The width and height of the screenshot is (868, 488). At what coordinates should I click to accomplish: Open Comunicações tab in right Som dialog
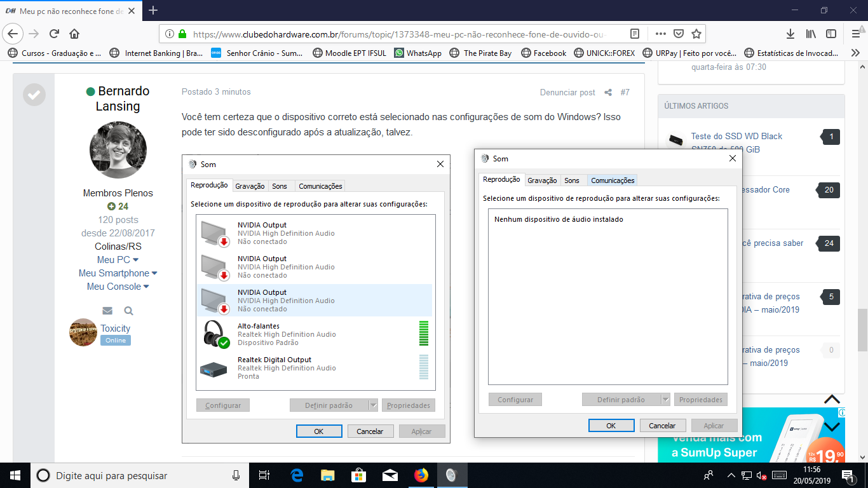(613, 180)
